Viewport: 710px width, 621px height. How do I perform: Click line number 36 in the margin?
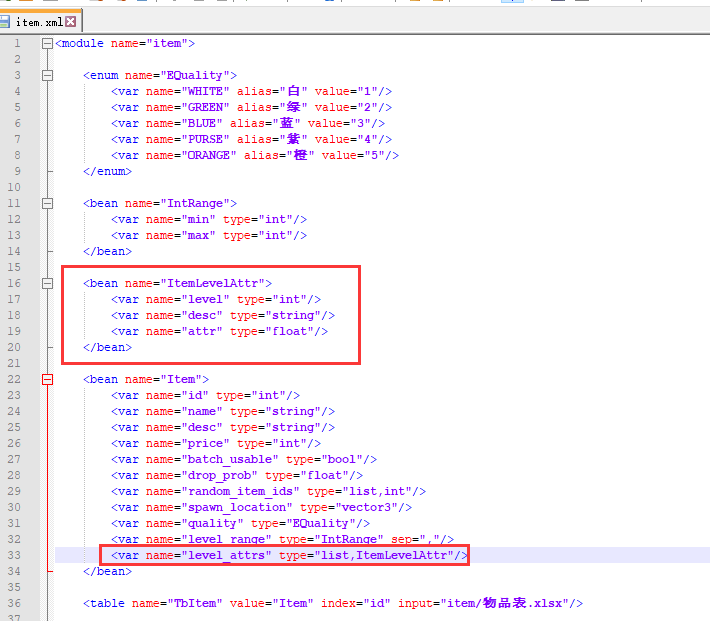[15, 603]
